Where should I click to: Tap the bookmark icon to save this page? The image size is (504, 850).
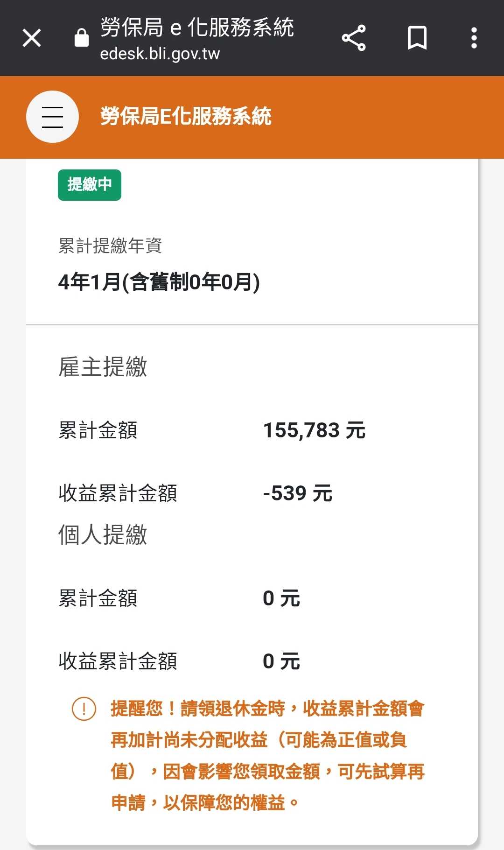[417, 37]
